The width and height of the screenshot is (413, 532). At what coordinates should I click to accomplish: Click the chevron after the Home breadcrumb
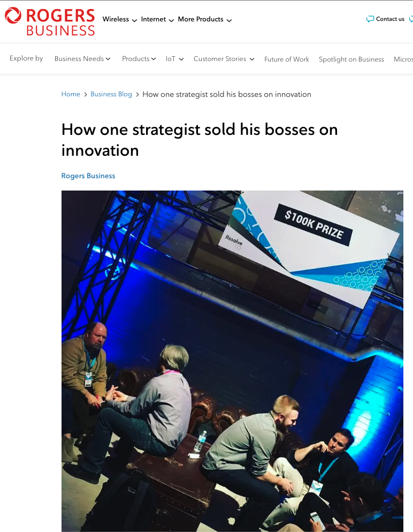86,94
